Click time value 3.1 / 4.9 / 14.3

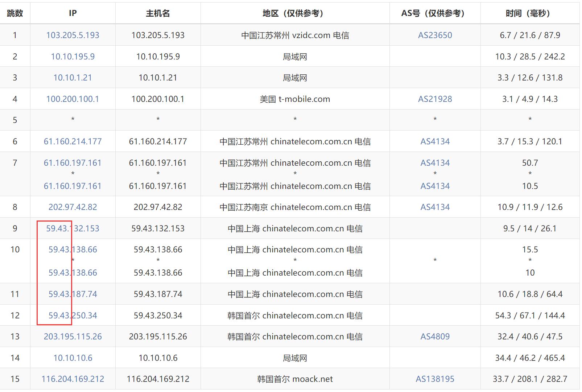(x=530, y=99)
